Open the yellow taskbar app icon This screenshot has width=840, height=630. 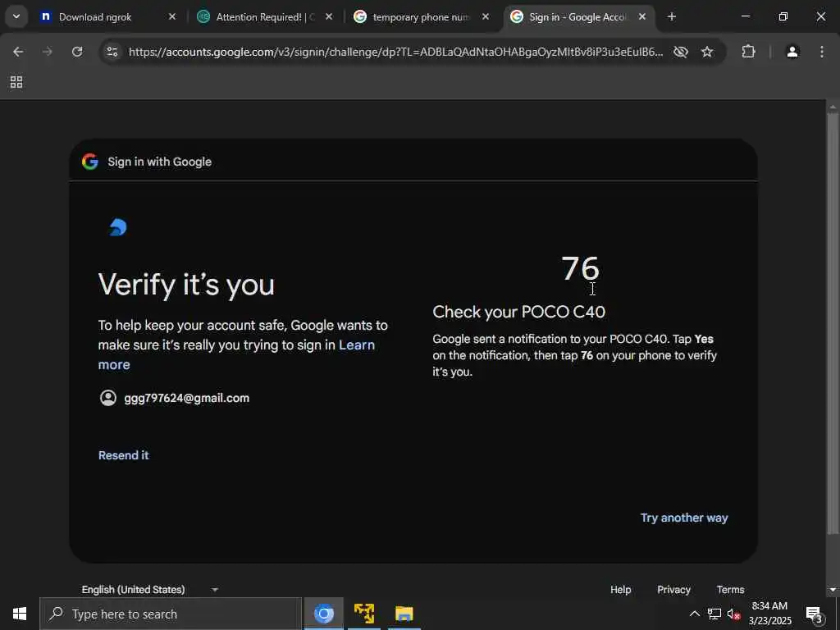[364, 614]
